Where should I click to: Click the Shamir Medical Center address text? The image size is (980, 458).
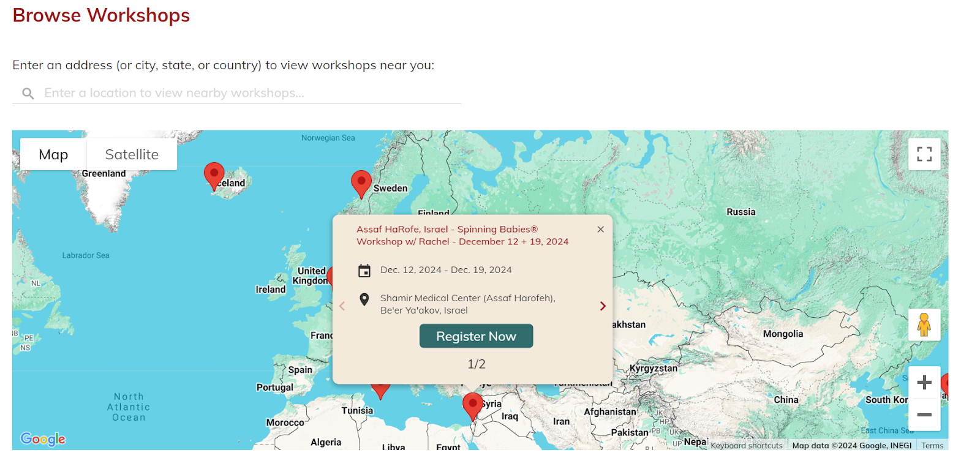point(468,304)
